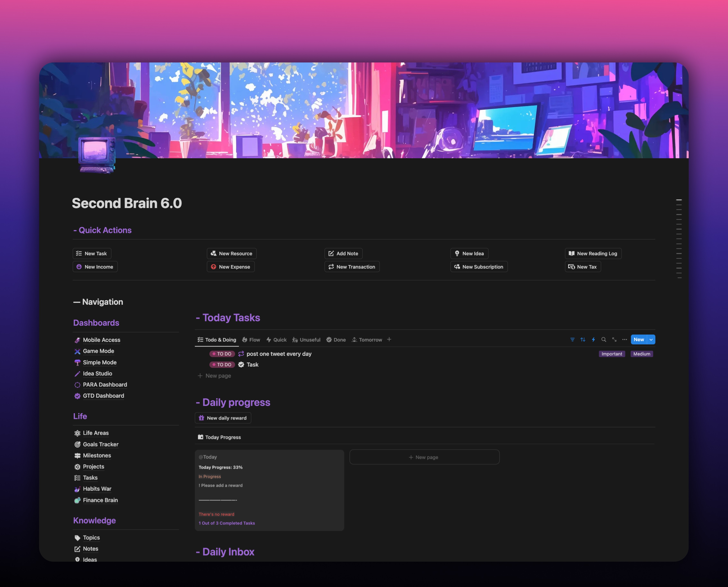Create a New Transaction
Screen dimensions: 728x587
tap(352, 266)
